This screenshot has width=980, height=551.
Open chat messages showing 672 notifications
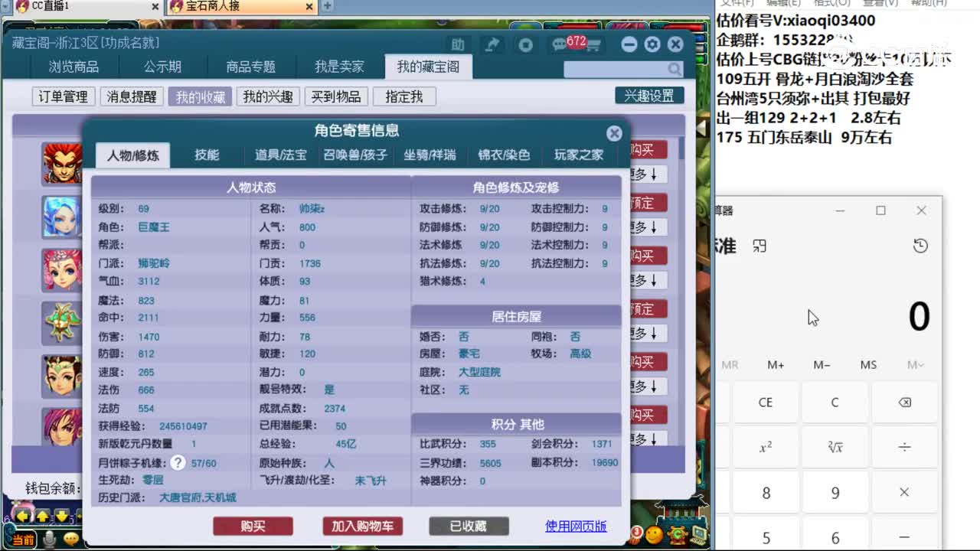point(559,42)
